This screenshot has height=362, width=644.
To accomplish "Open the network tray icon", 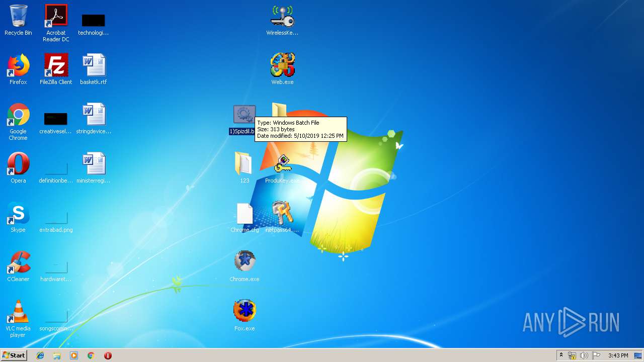I will click(572, 355).
